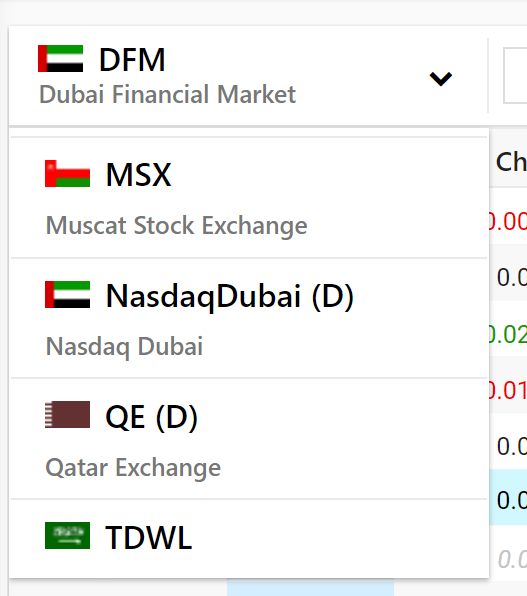Select NasdaqDubai (D) exchange option
Viewport: 527px width, 596px height.
tap(249, 319)
